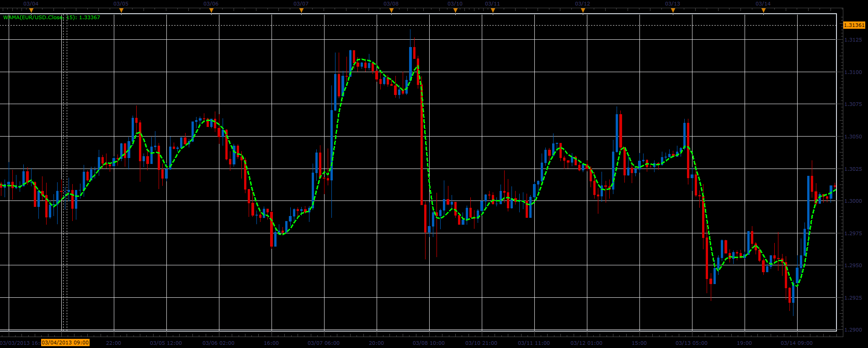Select the WAMA(EUR/USD.Close, 15) indicator label
Image resolution: width=868 pixels, height=348 pixels.
52,17
